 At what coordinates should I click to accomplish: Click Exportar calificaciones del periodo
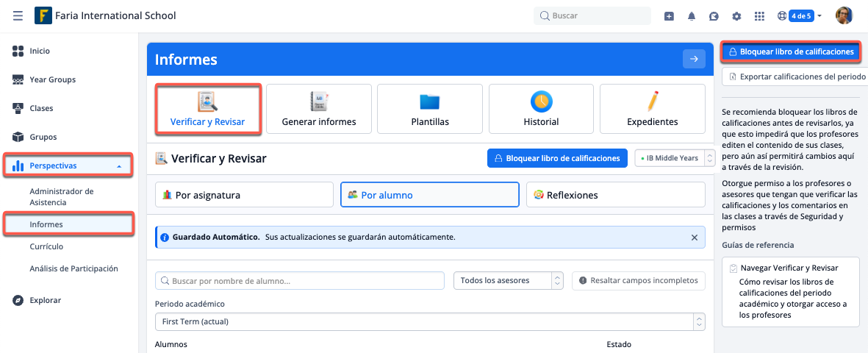tap(797, 76)
